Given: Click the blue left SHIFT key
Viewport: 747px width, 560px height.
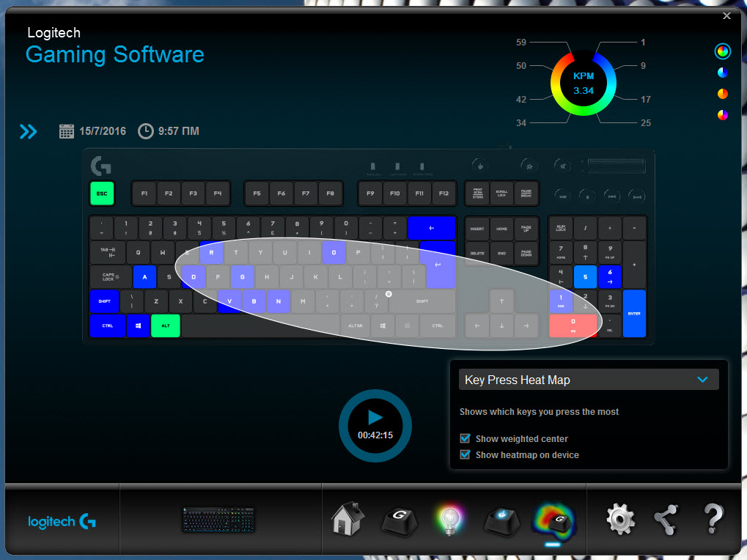Looking at the screenshot, I should (104, 301).
